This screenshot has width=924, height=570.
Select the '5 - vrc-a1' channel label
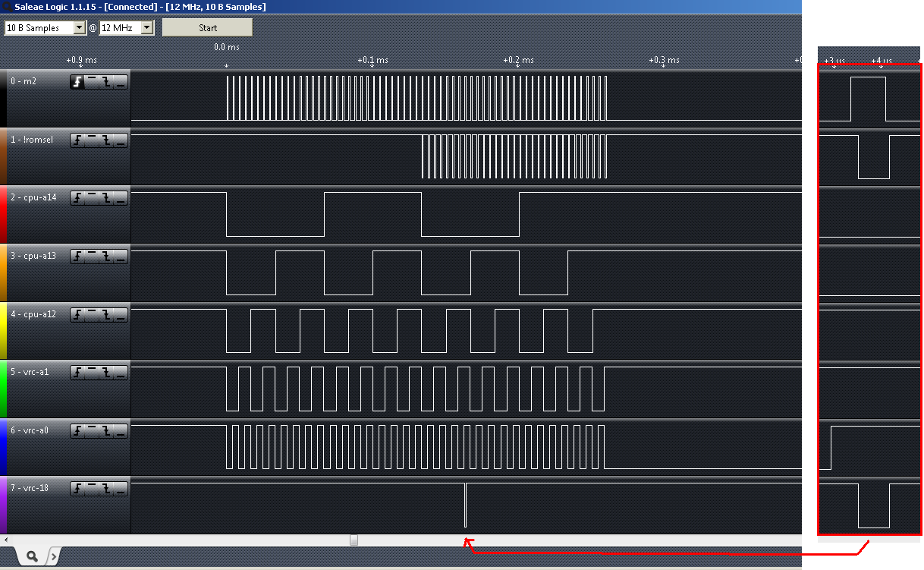click(31, 372)
